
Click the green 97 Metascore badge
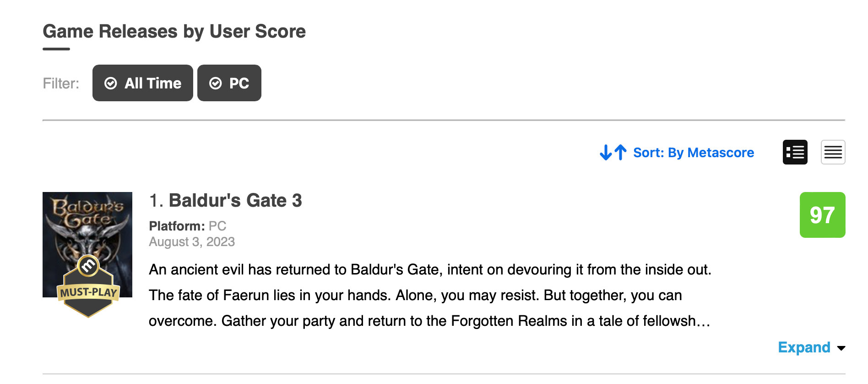pyautogui.click(x=822, y=215)
